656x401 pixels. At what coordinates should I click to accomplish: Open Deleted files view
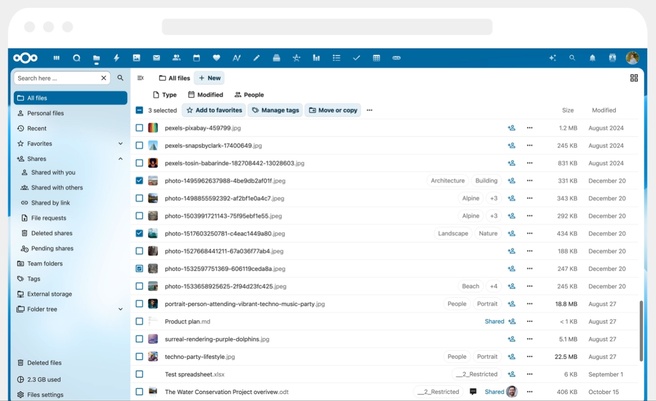[71, 362]
